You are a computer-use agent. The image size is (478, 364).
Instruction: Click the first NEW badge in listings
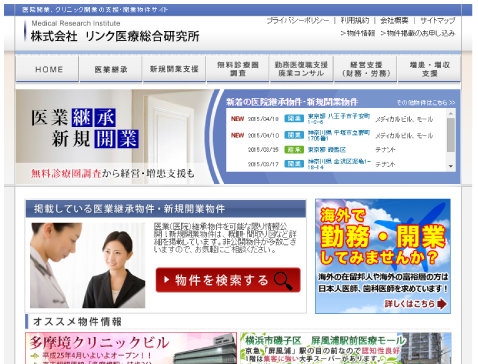(x=237, y=119)
